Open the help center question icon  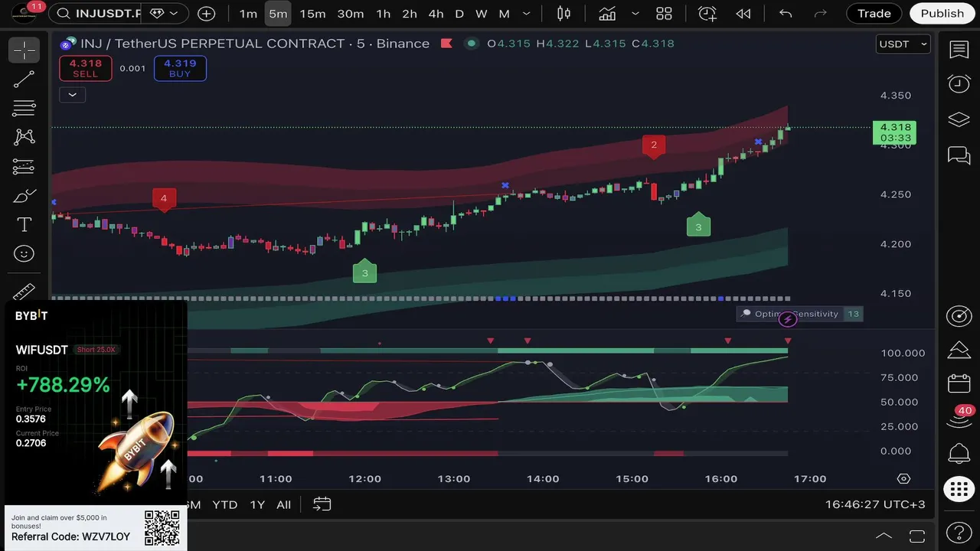tap(959, 532)
